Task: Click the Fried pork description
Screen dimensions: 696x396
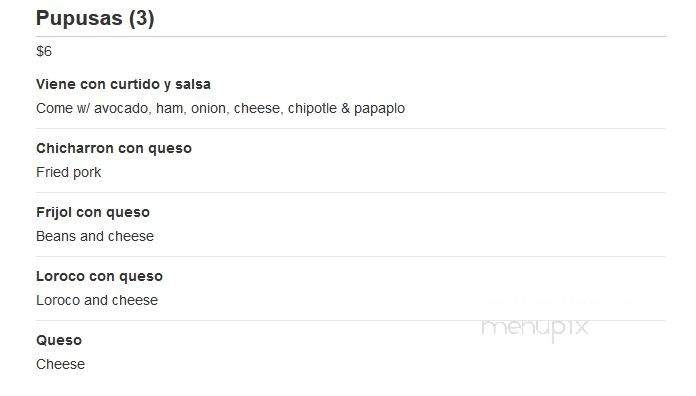Action: point(69,172)
